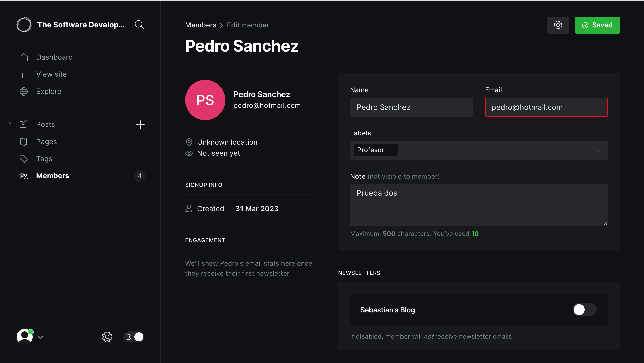Go back via Members breadcrumb link
The width and height of the screenshot is (644, 363).
click(x=201, y=25)
